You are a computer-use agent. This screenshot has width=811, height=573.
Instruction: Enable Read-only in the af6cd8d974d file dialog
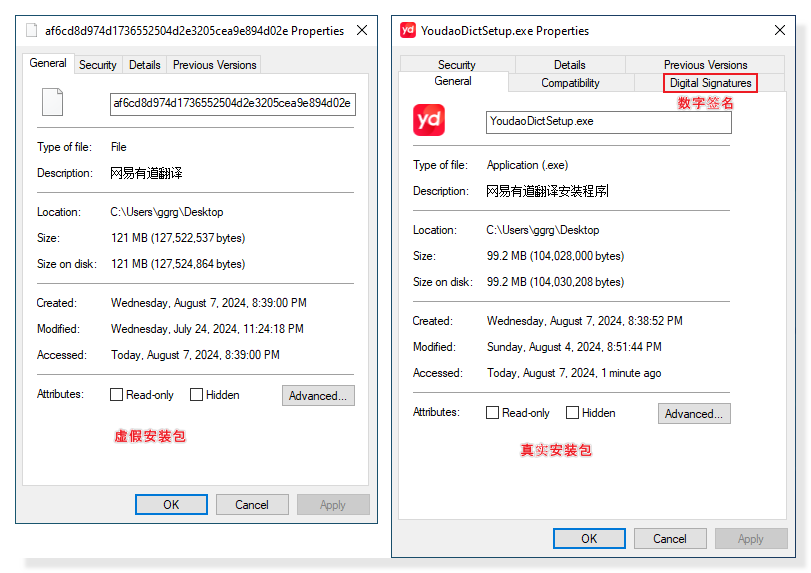coord(117,395)
